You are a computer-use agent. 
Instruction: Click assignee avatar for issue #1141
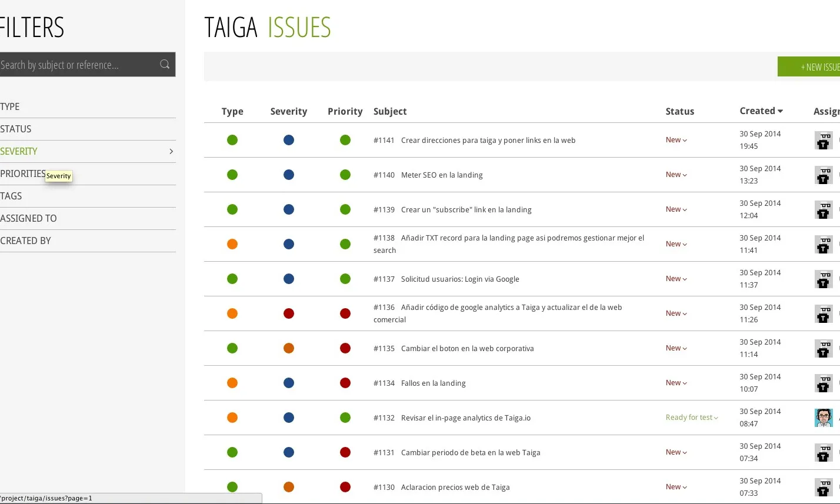click(824, 140)
